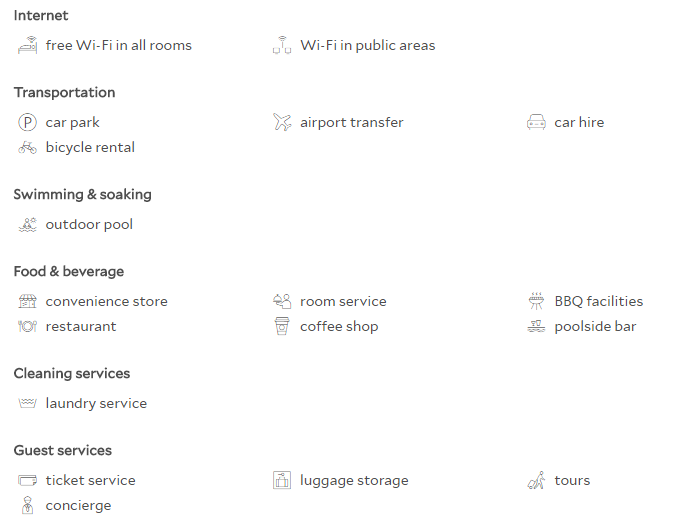Click the convenience store icon
This screenshot has height=531, width=678.
28,301
